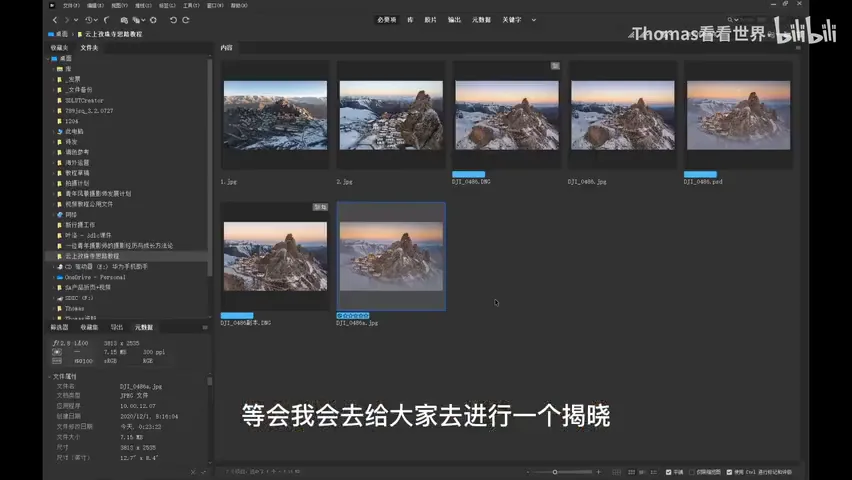Go forward with the right arrow
Viewport: 852px width, 480px height.
pos(66,20)
